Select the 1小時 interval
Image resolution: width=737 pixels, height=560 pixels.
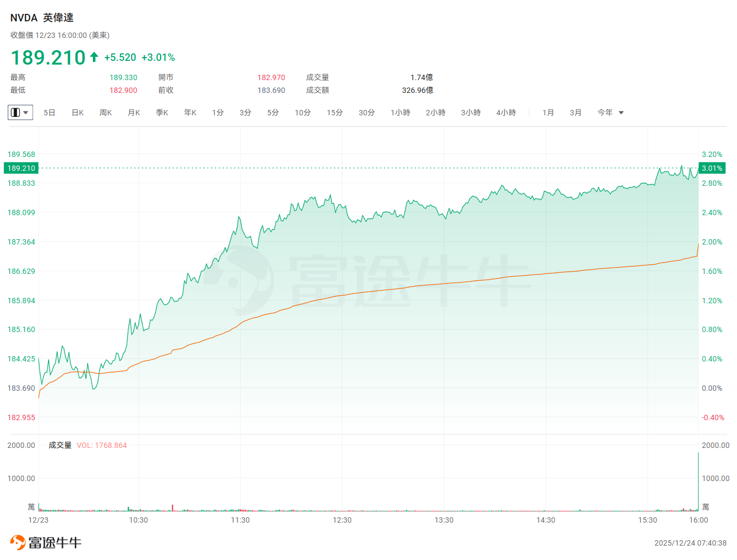coord(400,113)
